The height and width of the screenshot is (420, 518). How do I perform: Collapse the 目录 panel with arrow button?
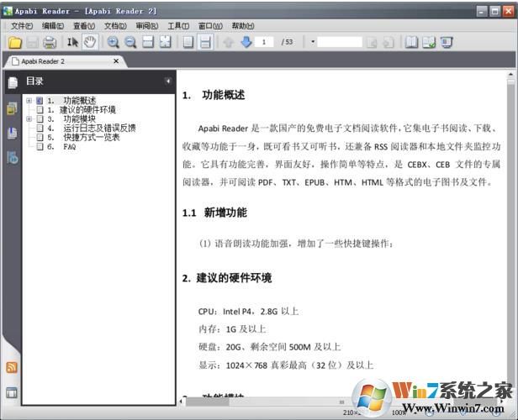[x=168, y=81]
